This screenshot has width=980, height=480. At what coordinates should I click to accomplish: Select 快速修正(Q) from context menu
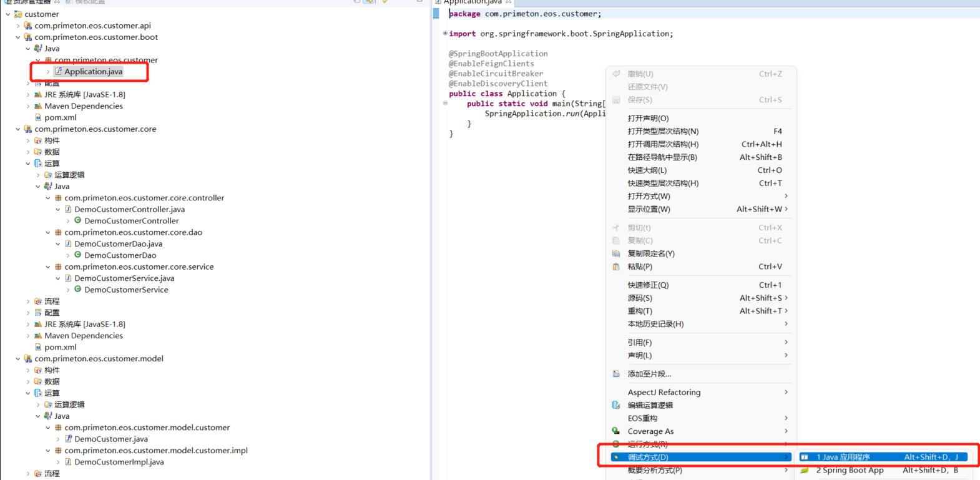[647, 285]
